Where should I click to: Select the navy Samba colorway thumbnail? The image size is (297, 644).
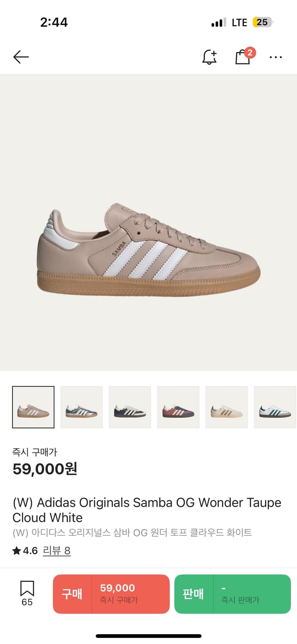[x=130, y=407]
